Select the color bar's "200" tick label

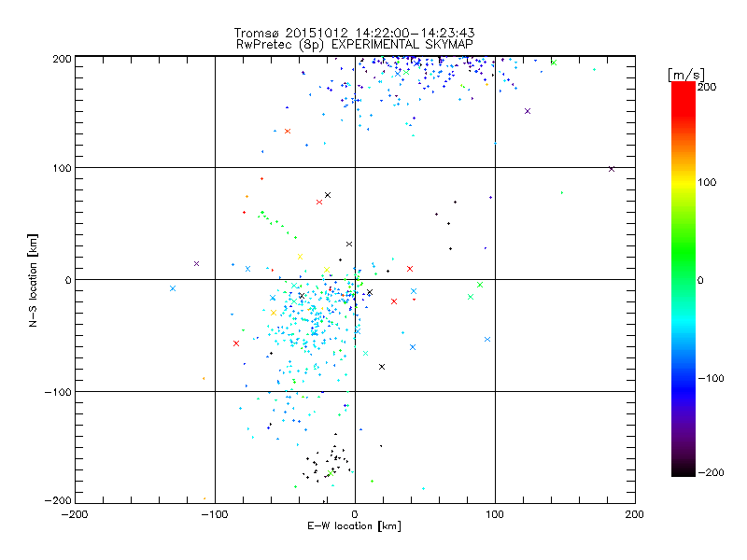[x=707, y=87]
